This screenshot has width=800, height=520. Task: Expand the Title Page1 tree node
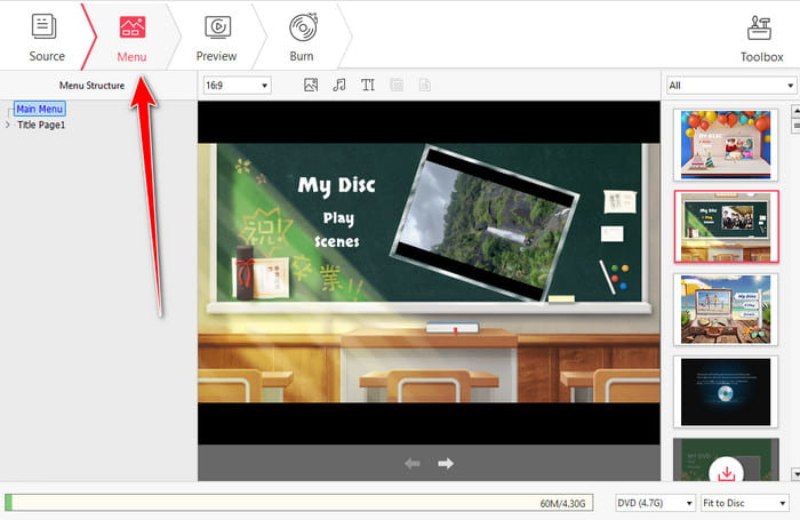point(9,125)
